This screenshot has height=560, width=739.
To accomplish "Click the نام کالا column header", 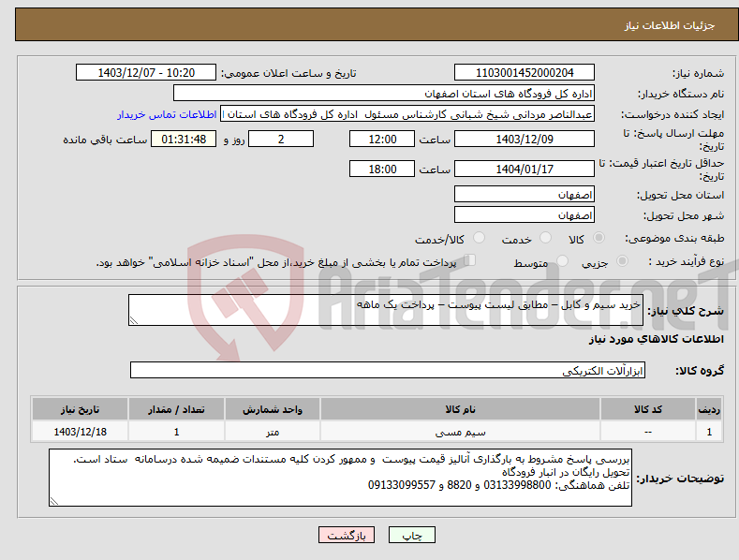I will click(460, 409).
